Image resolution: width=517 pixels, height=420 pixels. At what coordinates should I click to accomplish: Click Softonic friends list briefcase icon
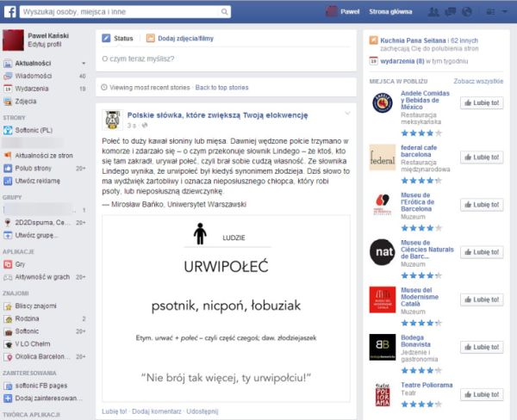pos(8,331)
